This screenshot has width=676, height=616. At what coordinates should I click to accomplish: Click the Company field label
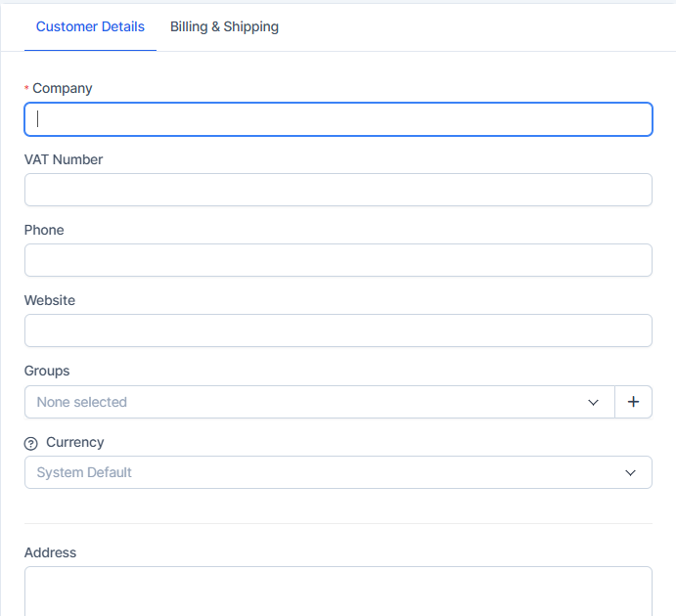pos(62,88)
